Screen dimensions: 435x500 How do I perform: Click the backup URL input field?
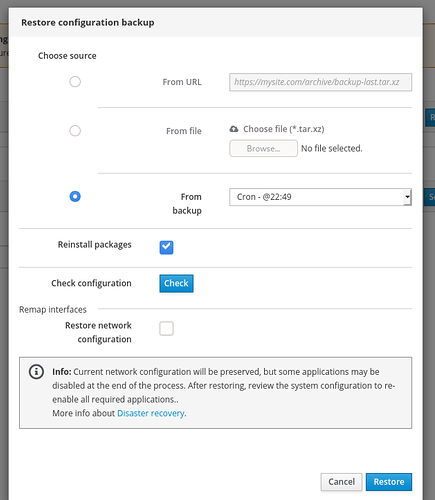point(320,82)
